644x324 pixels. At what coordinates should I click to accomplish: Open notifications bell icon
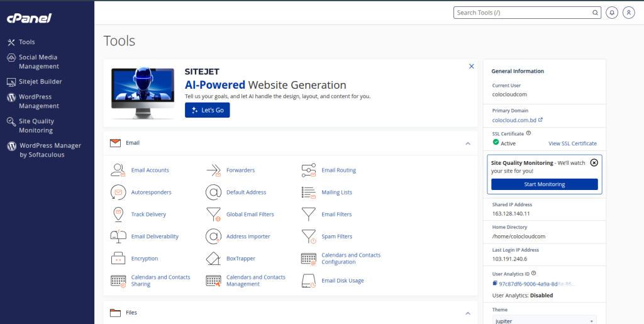pyautogui.click(x=612, y=13)
